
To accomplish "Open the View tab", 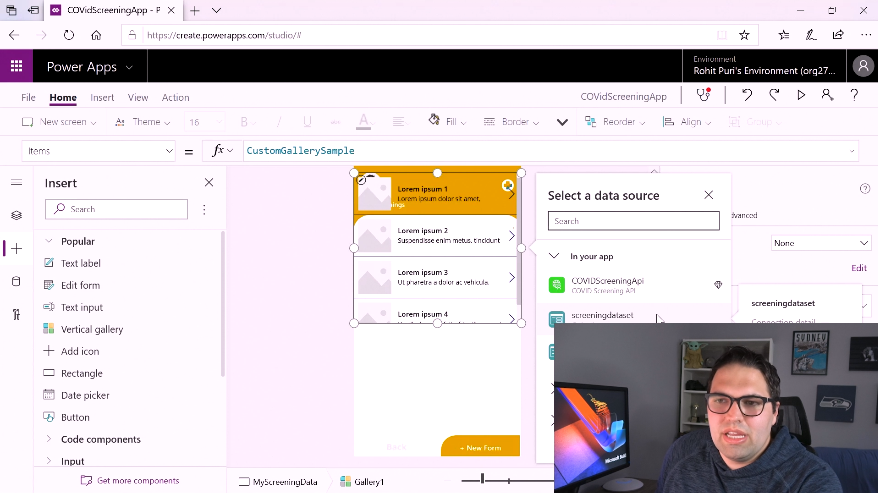I will pos(138,97).
